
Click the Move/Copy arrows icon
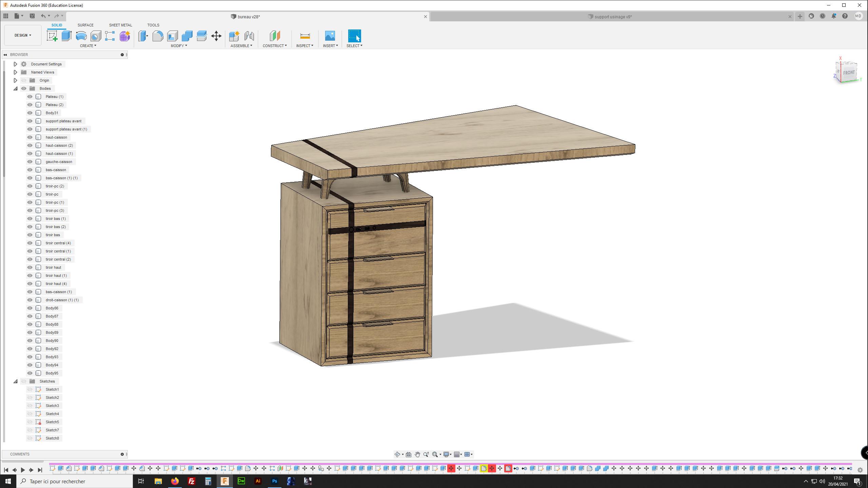coord(216,36)
